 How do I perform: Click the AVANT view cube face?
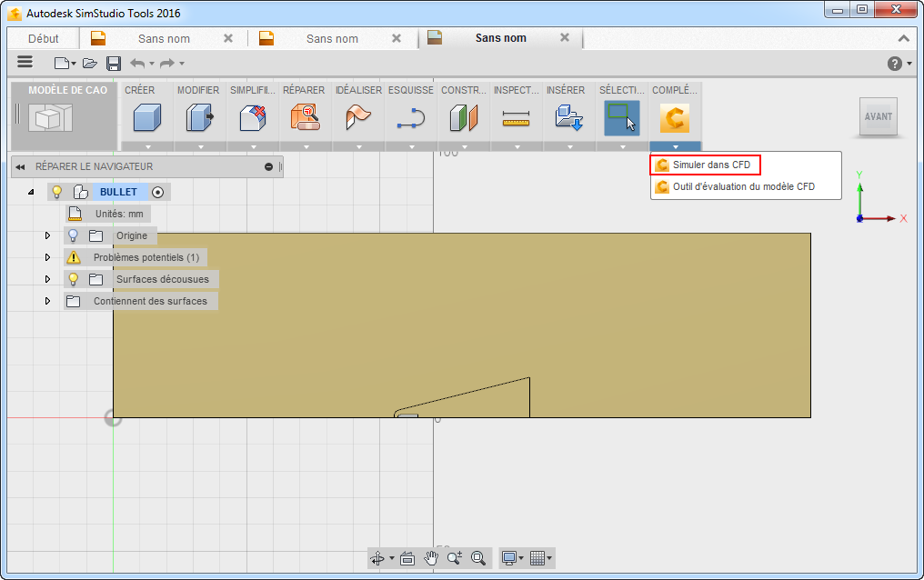coord(878,116)
